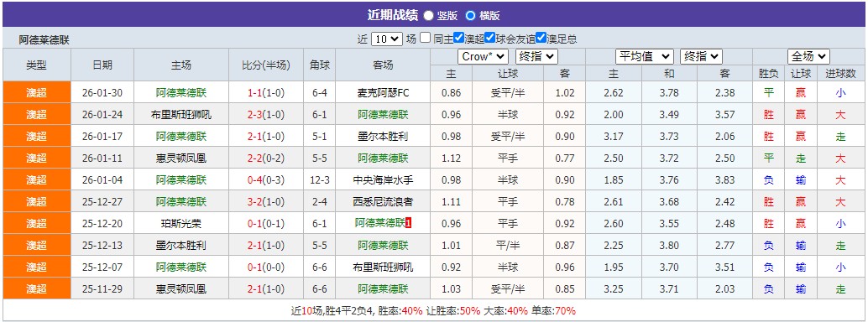
Task: Click the 胜负 column header
Action: pyautogui.click(x=769, y=73)
